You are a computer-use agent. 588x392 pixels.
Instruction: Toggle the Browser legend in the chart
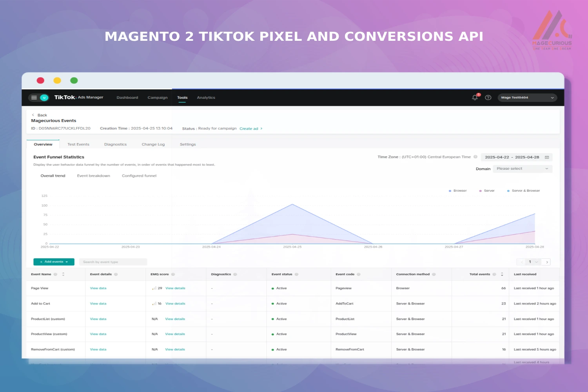pyautogui.click(x=458, y=191)
